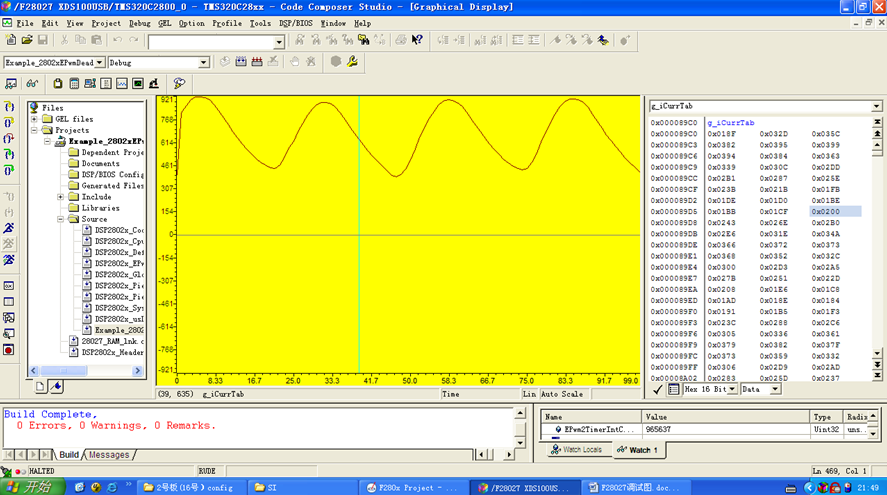Click the Print icon in the toolbar
Image resolution: width=887 pixels, height=495 pixels.
[401, 41]
